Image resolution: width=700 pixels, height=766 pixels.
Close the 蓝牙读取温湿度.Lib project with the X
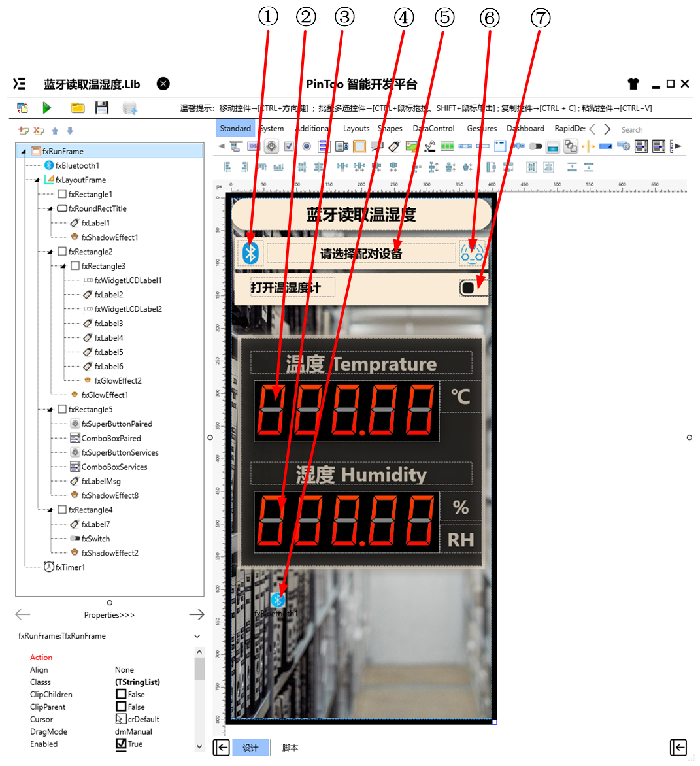(163, 84)
